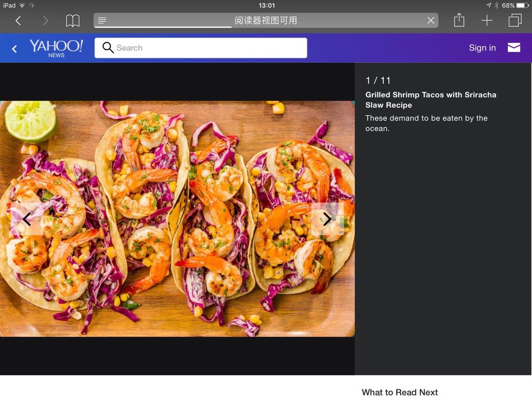
Task: Click the Sign in link
Action: coord(482,48)
